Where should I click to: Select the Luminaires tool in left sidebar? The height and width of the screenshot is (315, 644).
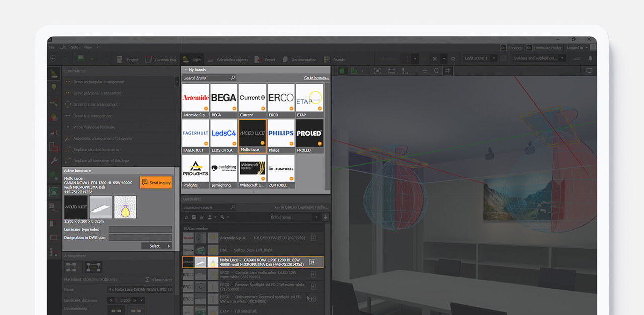coord(53,74)
